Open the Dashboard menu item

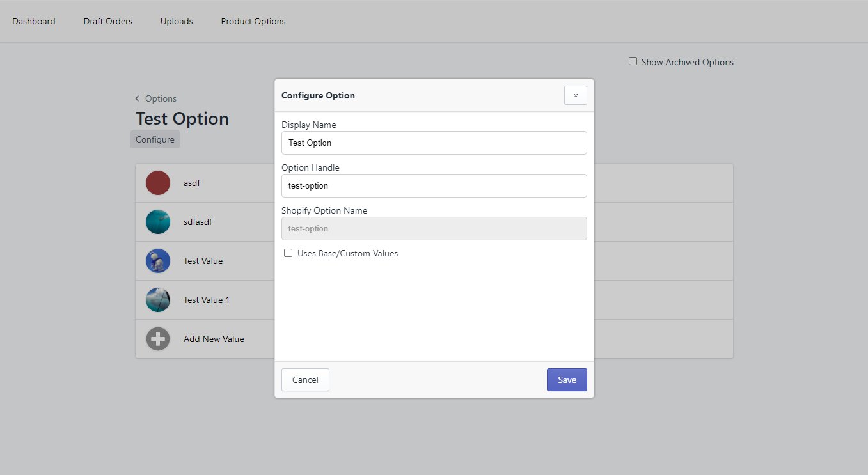34,21
